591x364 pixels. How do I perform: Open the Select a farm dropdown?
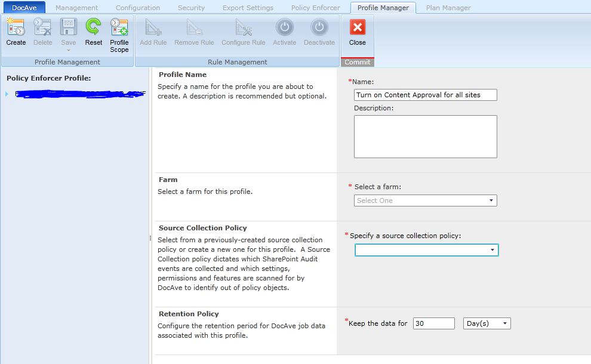tap(425, 200)
